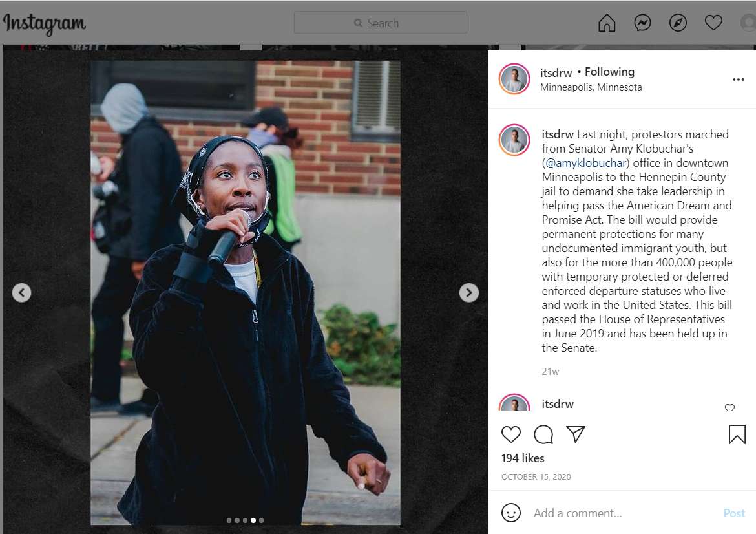Open the emoji picker smiley icon

[x=511, y=512]
